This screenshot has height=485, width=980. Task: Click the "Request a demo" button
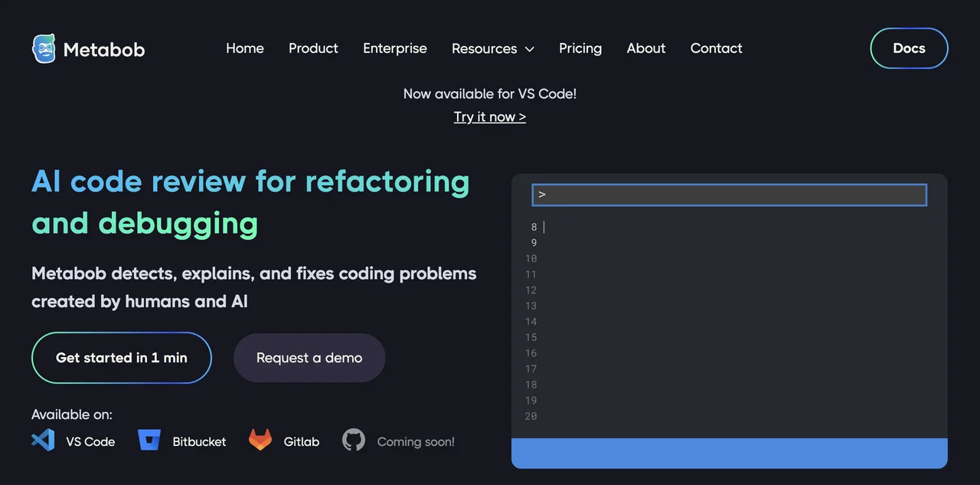(x=309, y=358)
